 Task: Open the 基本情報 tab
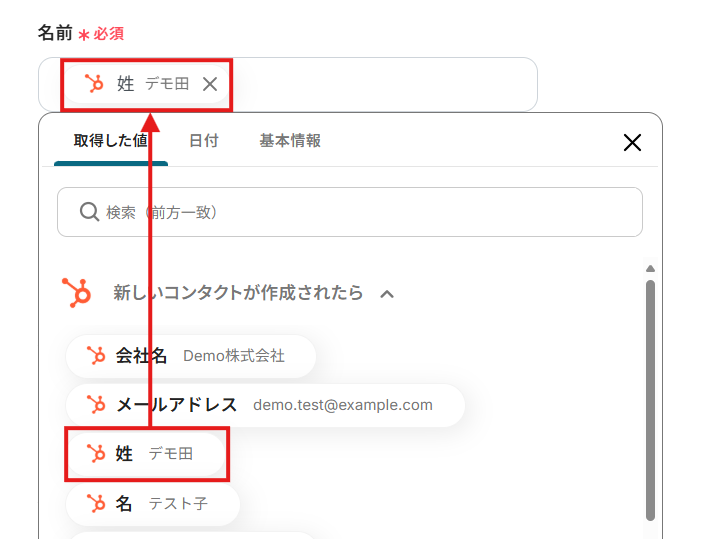tap(290, 141)
